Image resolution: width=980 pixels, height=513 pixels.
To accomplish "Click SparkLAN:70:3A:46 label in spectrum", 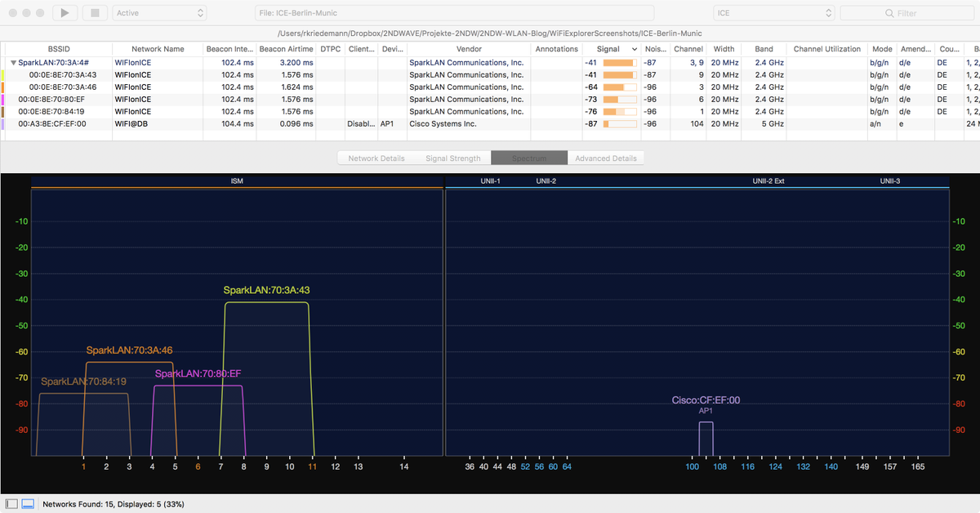I will tap(129, 350).
